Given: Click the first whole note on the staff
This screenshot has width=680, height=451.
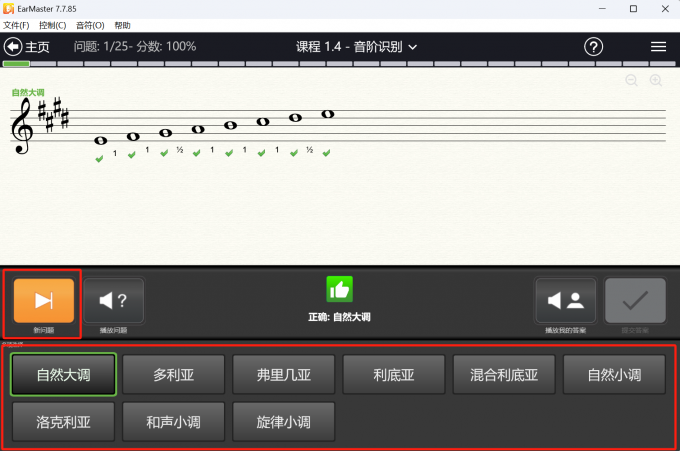Looking at the screenshot, I should [x=101, y=141].
